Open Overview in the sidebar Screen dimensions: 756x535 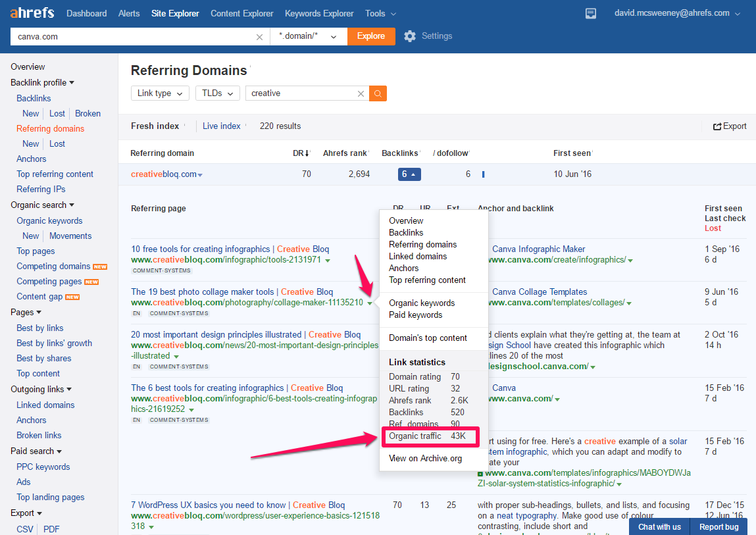tap(28, 67)
